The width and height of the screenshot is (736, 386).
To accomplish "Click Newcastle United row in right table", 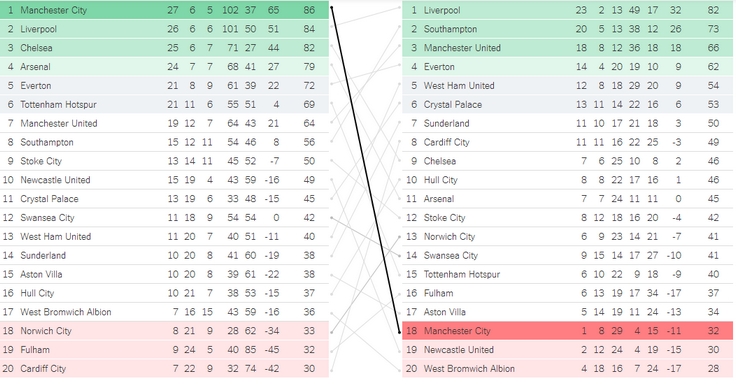I will 567,349.
